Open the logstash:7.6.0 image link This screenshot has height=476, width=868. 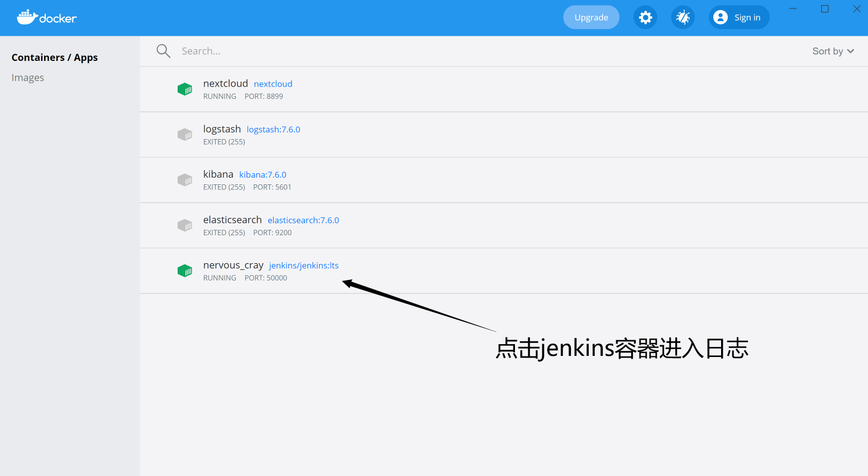pos(274,130)
